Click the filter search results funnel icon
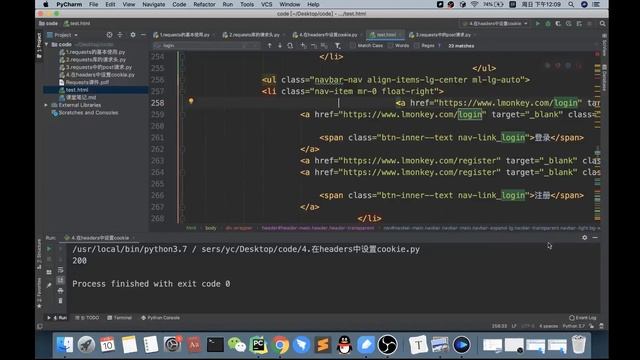This screenshot has width=640, height=360. point(338,46)
